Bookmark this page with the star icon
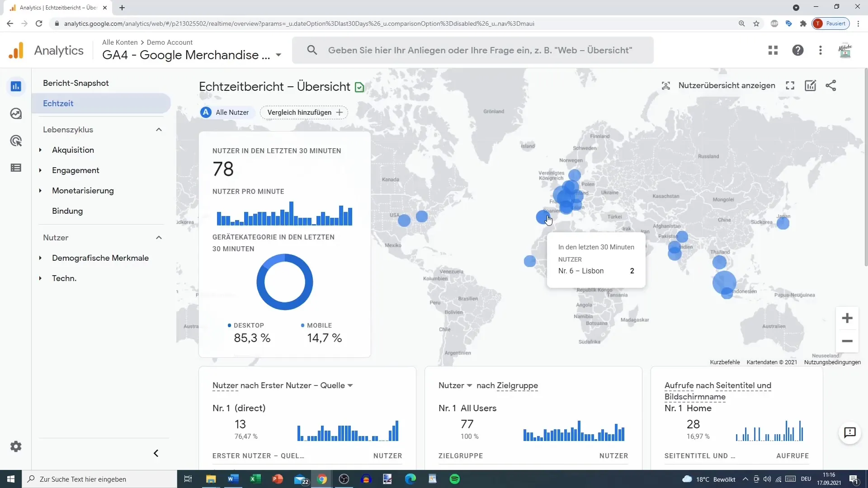Screen dimensions: 868x488 (x=756, y=23)
